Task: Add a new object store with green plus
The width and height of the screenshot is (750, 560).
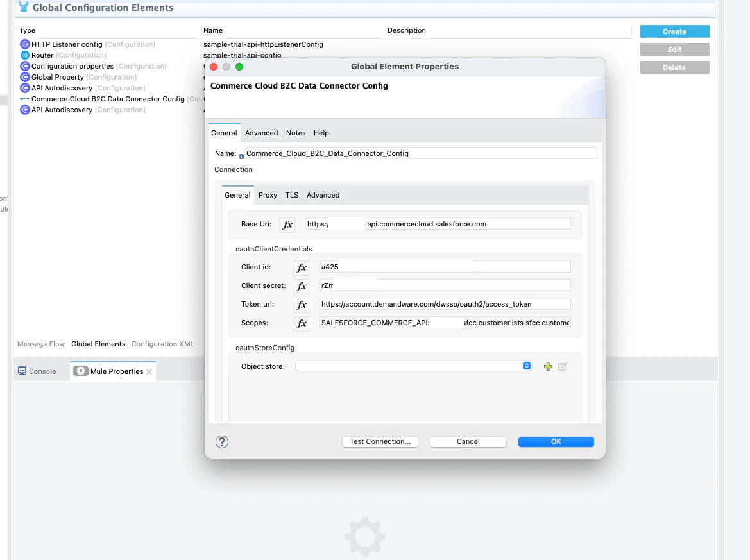Action: [x=548, y=366]
